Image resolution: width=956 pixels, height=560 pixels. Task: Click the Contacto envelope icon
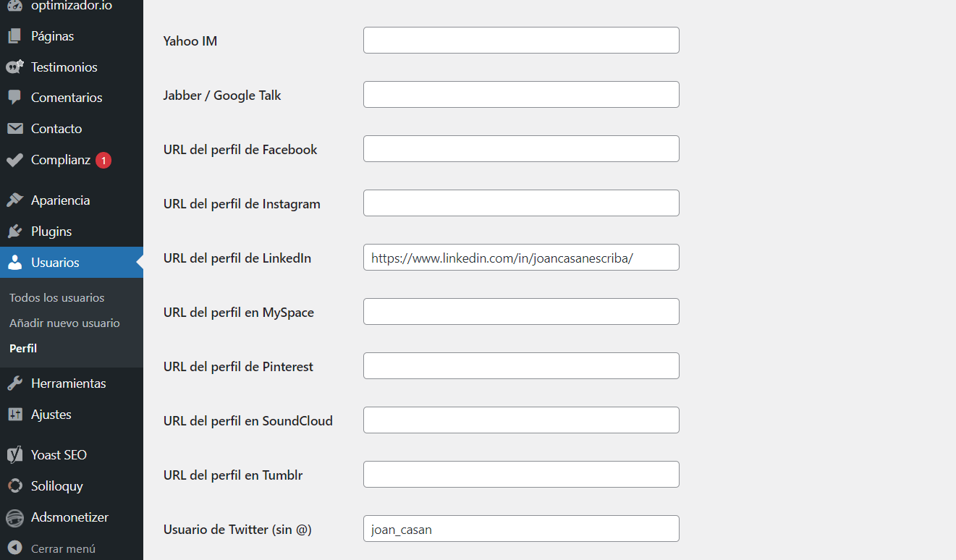tap(14, 129)
